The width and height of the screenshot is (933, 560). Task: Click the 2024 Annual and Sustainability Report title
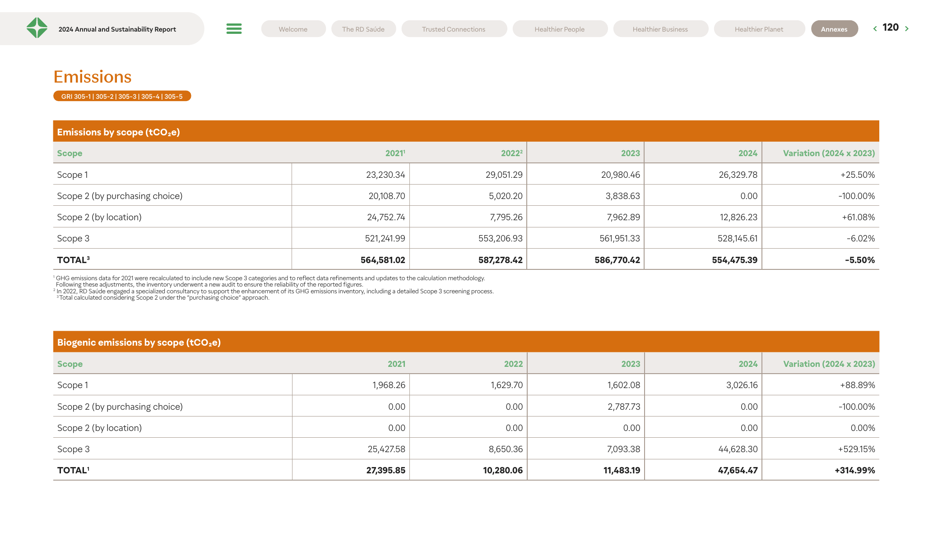pyautogui.click(x=117, y=29)
